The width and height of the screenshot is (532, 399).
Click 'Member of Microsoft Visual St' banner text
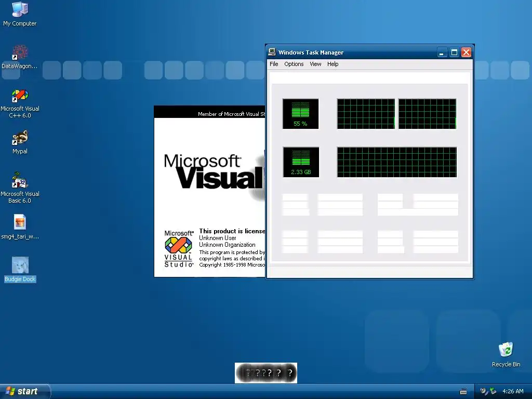[x=231, y=114]
